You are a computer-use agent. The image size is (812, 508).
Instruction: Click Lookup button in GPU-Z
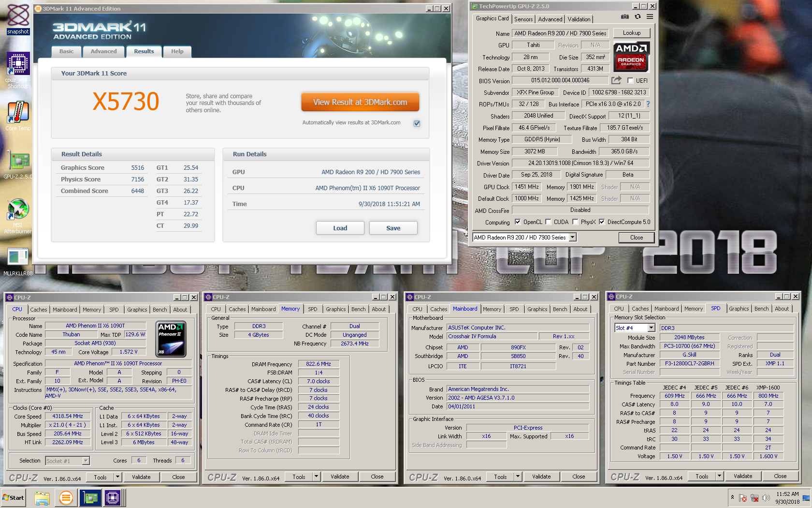[x=632, y=33]
